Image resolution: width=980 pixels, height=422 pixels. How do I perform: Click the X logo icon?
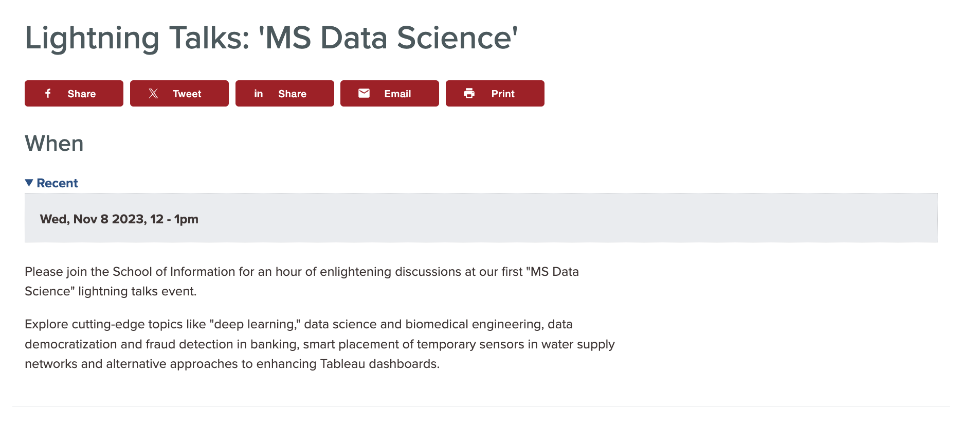(x=153, y=93)
